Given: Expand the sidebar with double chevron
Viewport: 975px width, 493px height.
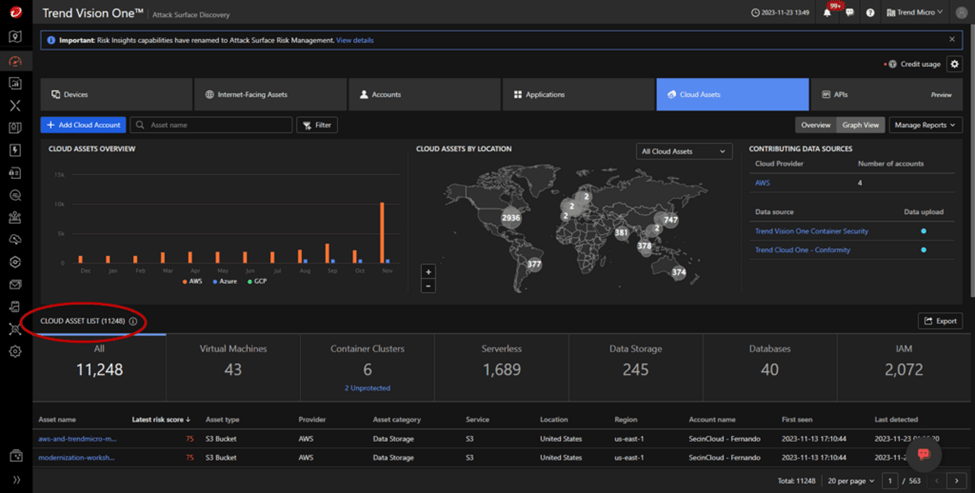Looking at the screenshot, I should tap(16, 480).
